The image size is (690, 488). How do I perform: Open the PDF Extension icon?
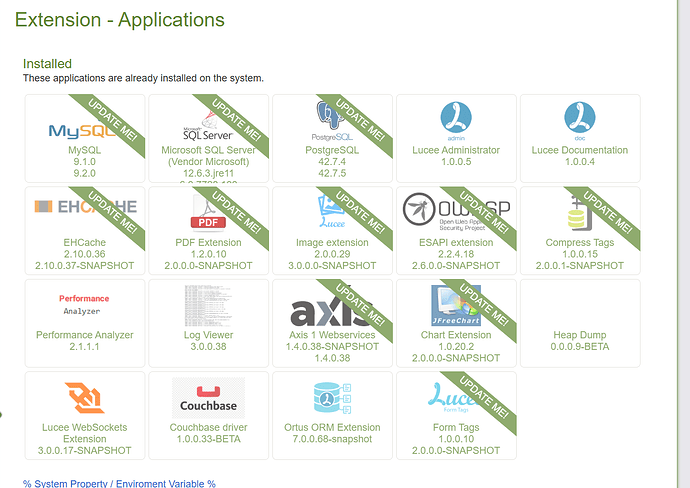point(208,211)
